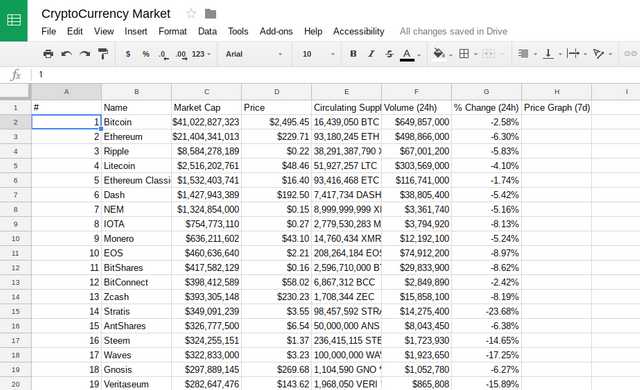Image resolution: width=640 pixels, height=390 pixels.
Task: Format cells as currency
Action: click(x=128, y=54)
